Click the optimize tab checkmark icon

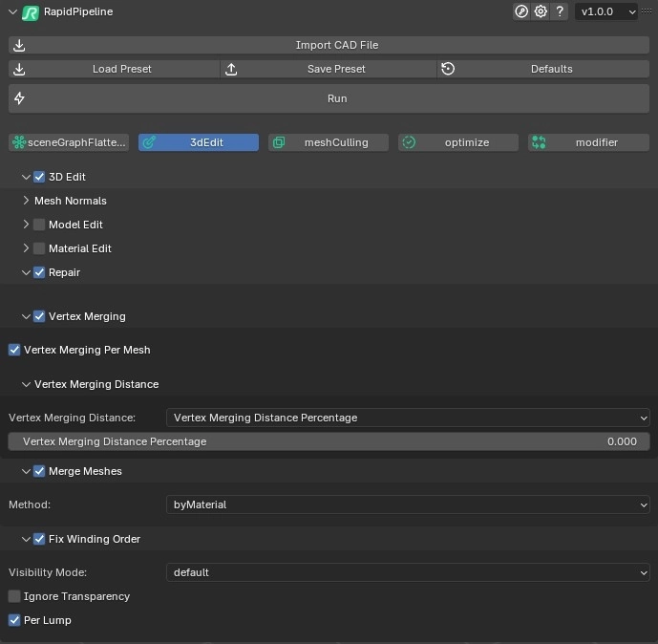[x=409, y=142]
